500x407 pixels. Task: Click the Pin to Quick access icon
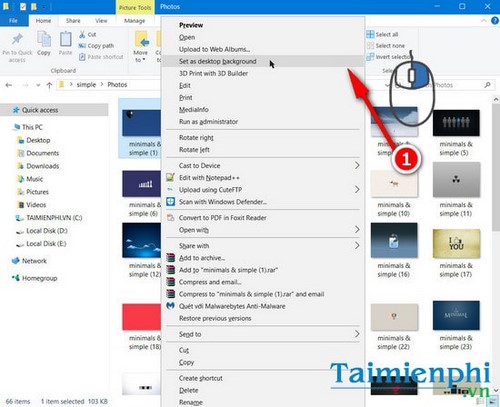pos(17,39)
